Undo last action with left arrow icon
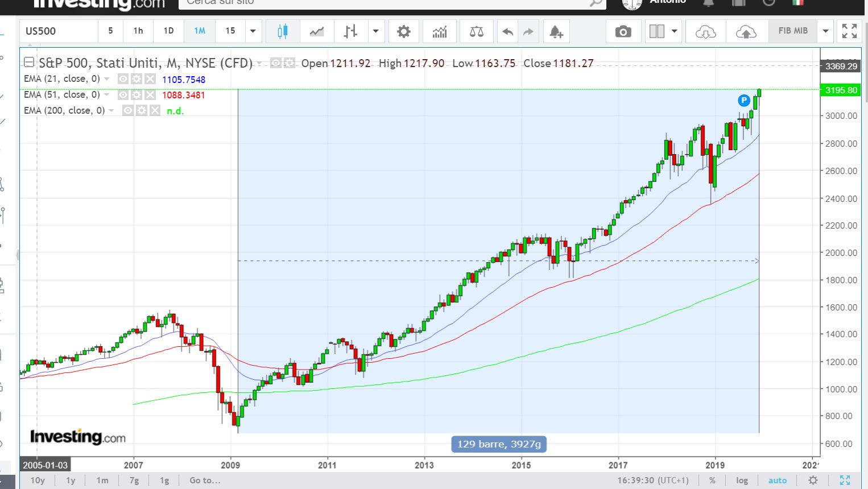The height and width of the screenshot is (489, 868). 507,31
